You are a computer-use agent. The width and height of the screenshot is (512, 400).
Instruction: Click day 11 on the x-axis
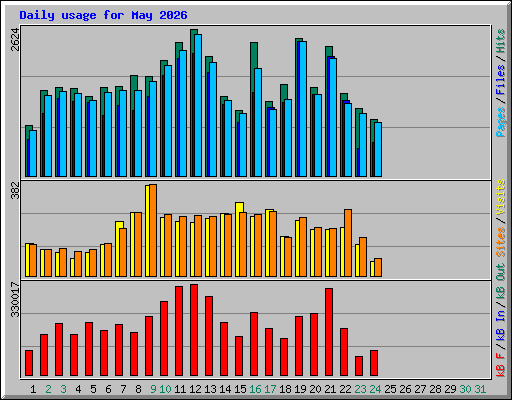coord(180,389)
